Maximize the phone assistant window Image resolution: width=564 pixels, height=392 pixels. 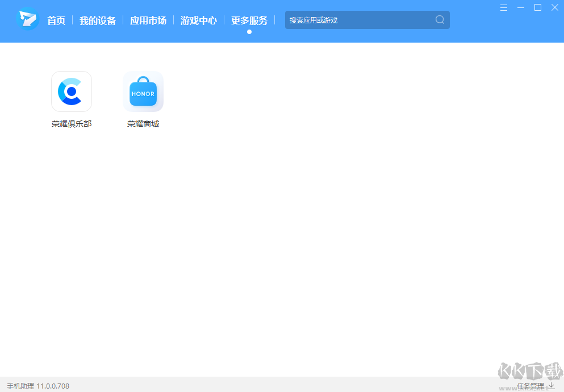[x=538, y=7]
